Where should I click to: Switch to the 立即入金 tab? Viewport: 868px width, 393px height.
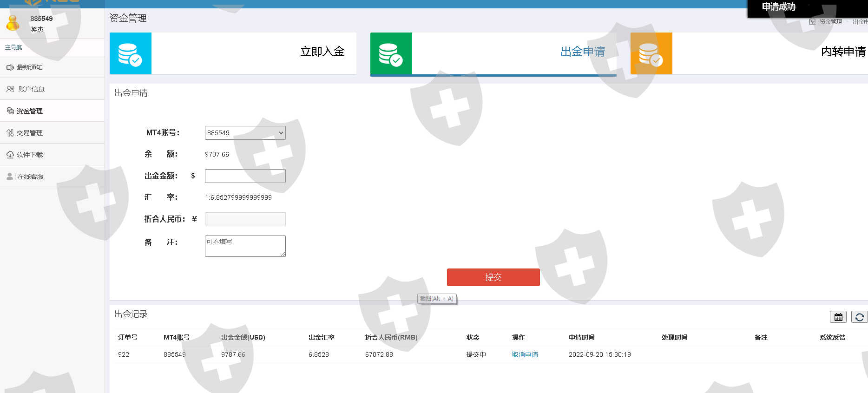tap(322, 52)
